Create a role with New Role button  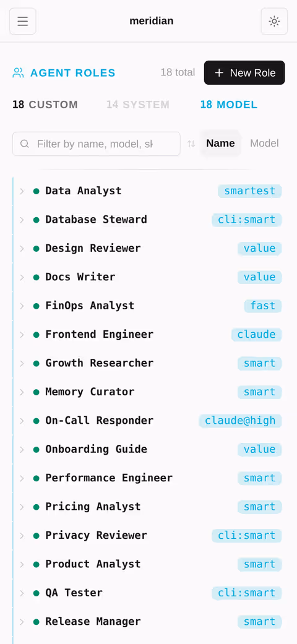(244, 73)
